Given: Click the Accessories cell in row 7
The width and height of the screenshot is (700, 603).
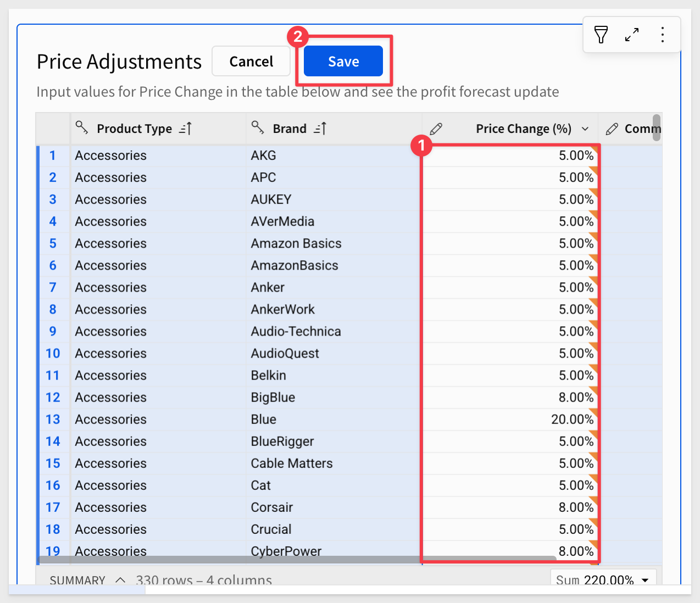Looking at the screenshot, I should tap(158, 287).
